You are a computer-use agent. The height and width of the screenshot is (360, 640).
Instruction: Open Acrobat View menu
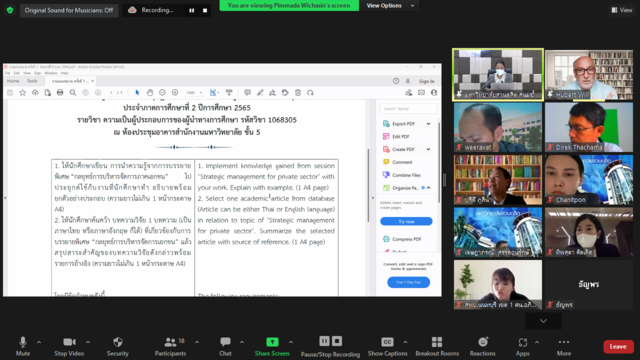[x=27, y=73]
